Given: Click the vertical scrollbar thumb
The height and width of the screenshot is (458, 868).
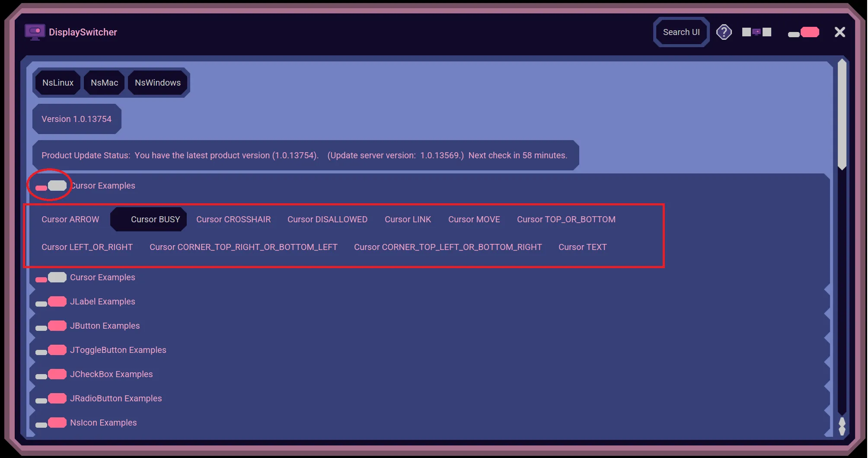Looking at the screenshot, I should click(842, 114).
